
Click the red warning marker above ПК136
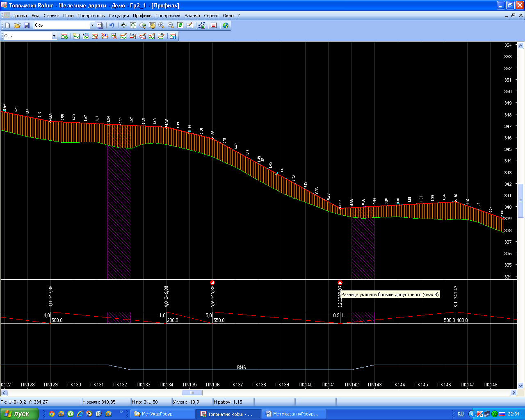click(212, 283)
